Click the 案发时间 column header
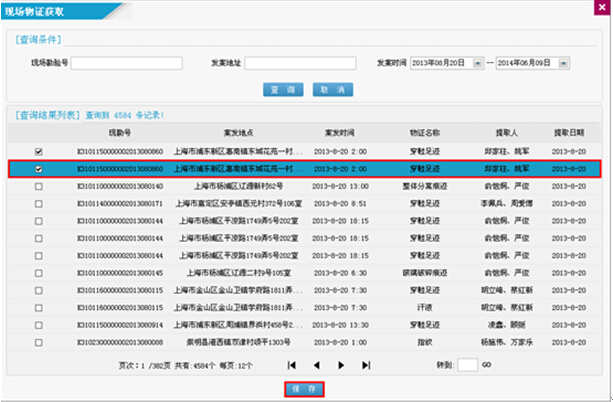This screenshot has width=613, height=402. tap(340, 133)
